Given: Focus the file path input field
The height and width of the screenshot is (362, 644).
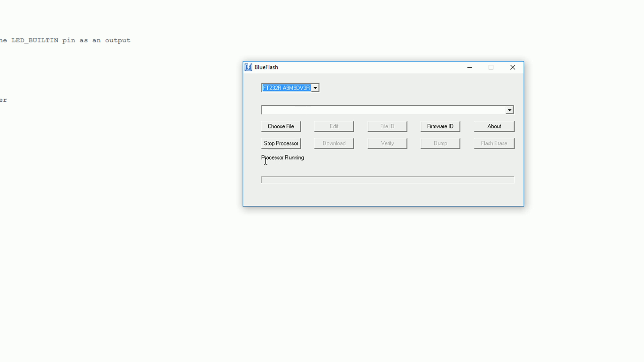Looking at the screenshot, I should (383, 110).
